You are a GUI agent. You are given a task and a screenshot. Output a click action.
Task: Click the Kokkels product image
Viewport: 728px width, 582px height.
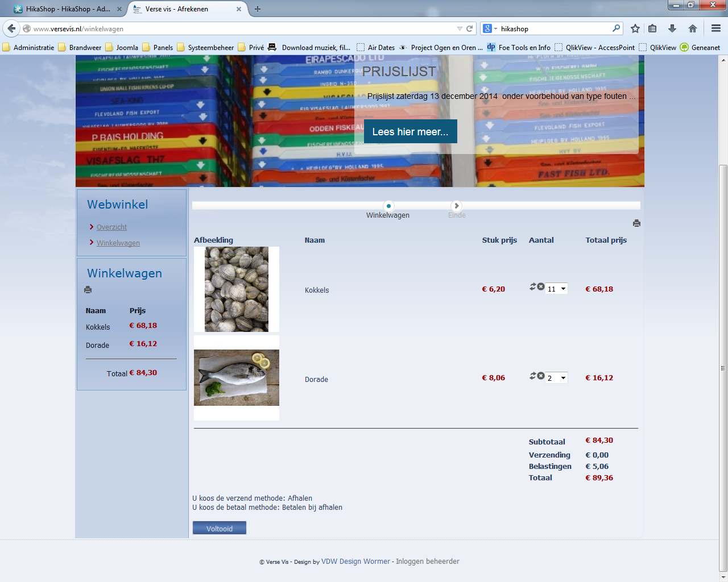(x=237, y=289)
